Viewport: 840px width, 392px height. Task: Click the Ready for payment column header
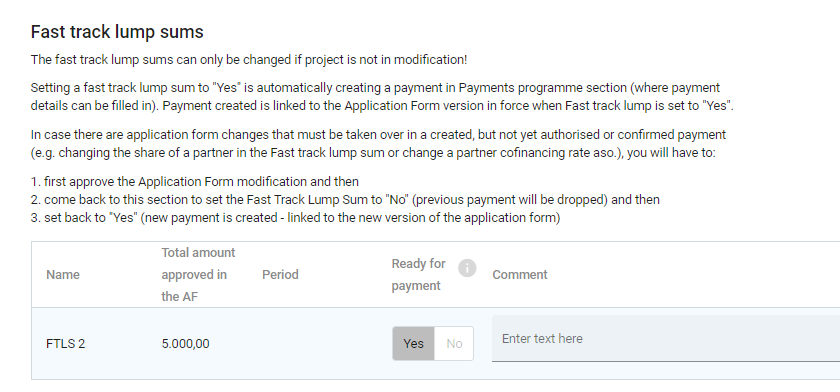tap(418, 275)
